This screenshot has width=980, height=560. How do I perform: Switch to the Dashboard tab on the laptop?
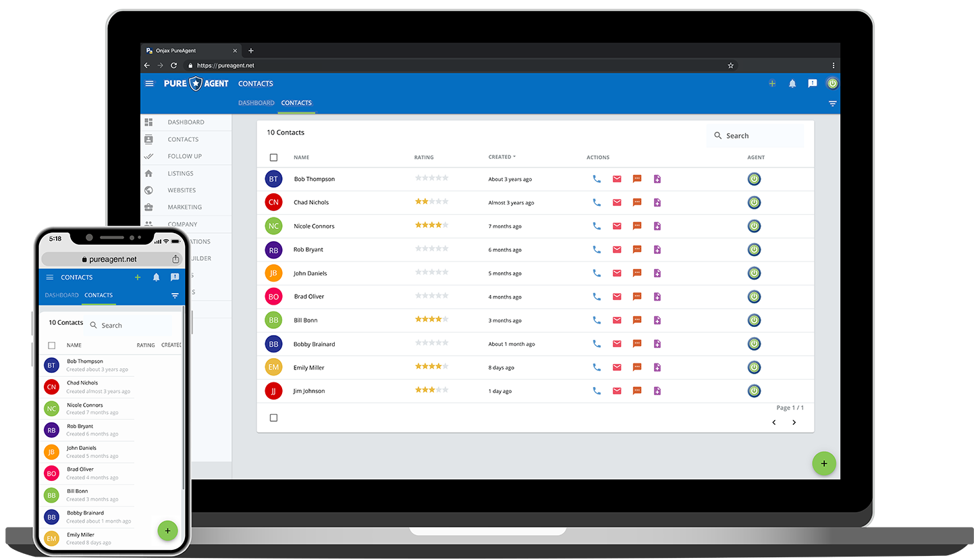(x=256, y=103)
